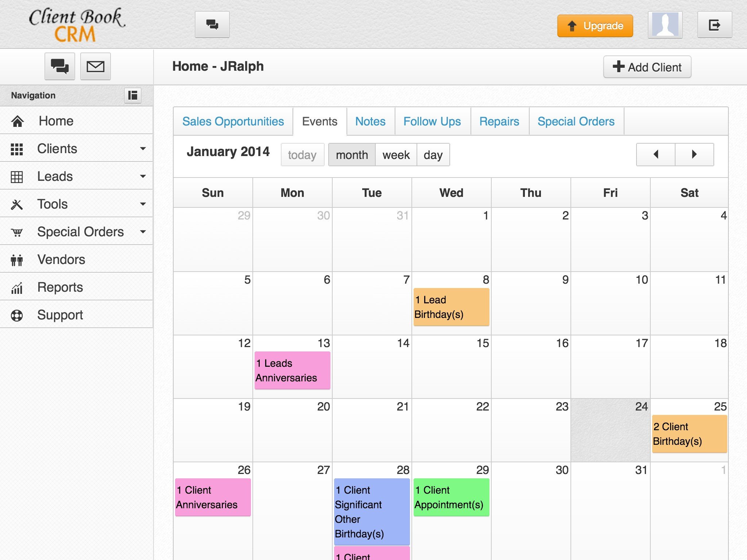Open the 2 Client Birthday(s) event
The height and width of the screenshot is (560, 747).
(x=689, y=434)
